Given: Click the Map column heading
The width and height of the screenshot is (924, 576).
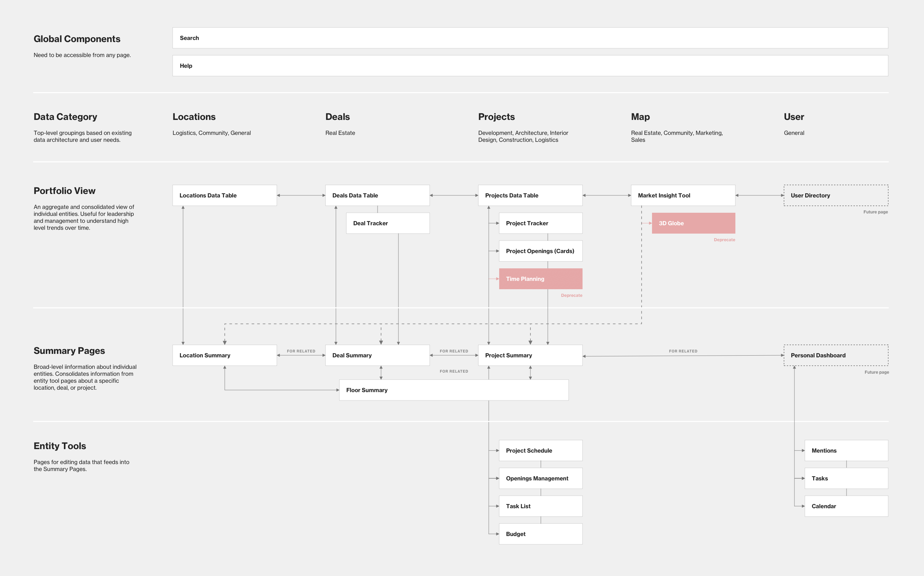Looking at the screenshot, I should click(x=640, y=117).
